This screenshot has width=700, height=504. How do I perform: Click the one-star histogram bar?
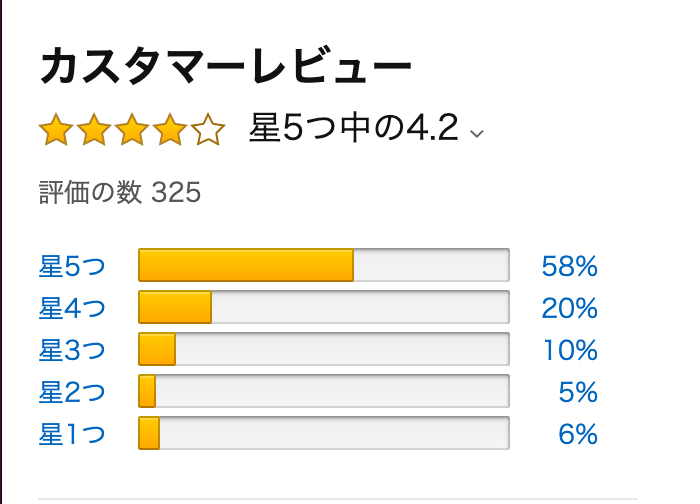coord(324,433)
